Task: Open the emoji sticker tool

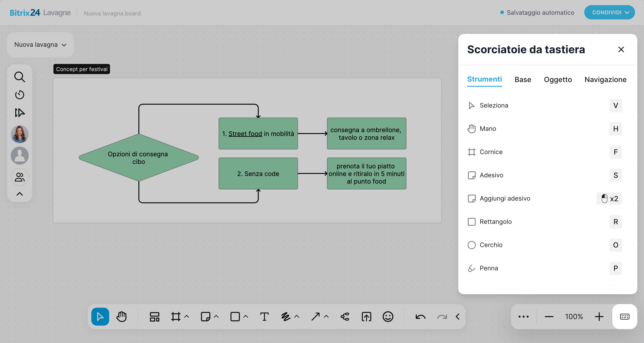Action: 388,317
